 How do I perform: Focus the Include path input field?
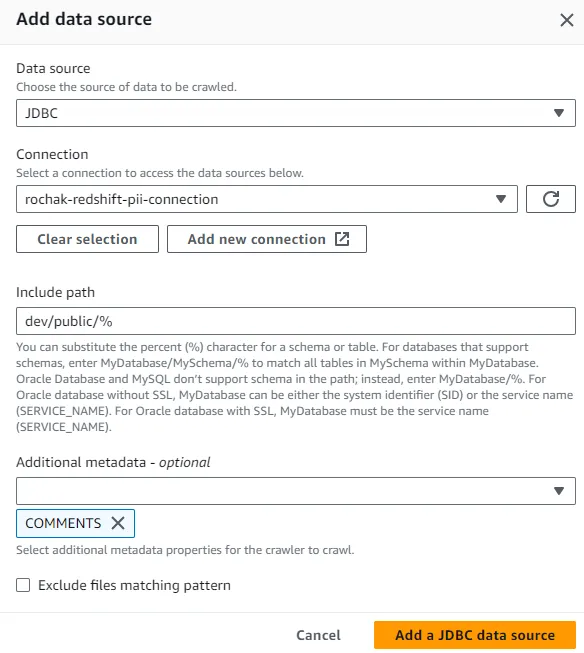click(296, 321)
